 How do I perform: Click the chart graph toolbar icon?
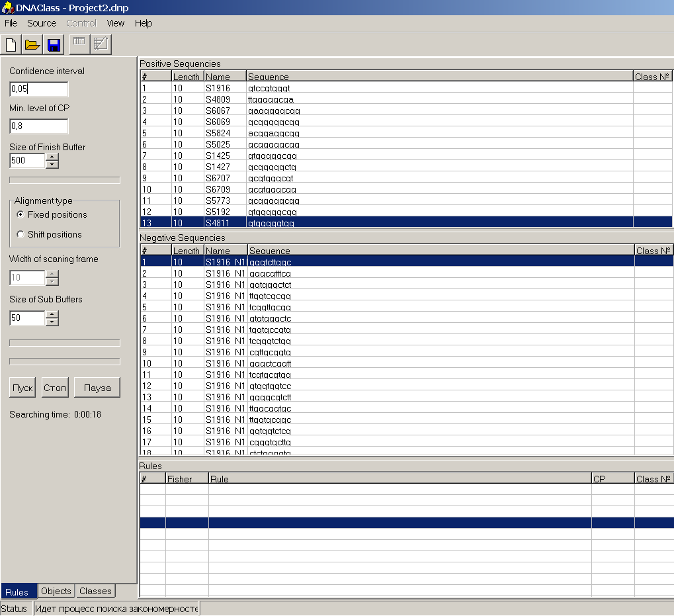(101, 44)
